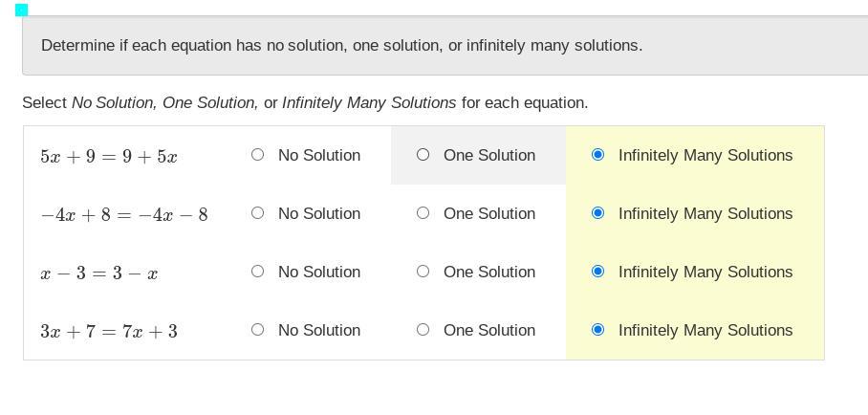This screenshot has width=868, height=415.
Task: Click the equation 3x + 7 = 7x + 3
Action: (x=109, y=331)
